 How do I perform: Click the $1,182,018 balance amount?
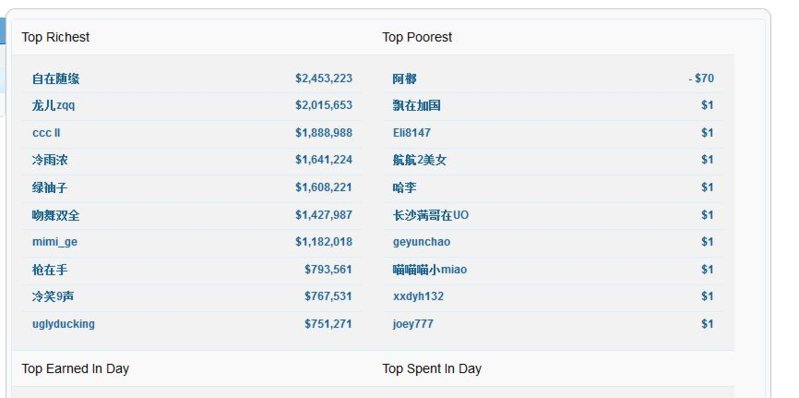pos(324,242)
